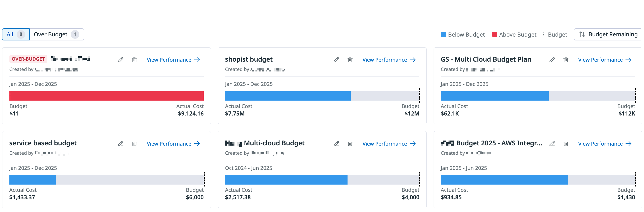Edit the Multi-cloud Budget card
644x212 pixels.
[336, 144]
